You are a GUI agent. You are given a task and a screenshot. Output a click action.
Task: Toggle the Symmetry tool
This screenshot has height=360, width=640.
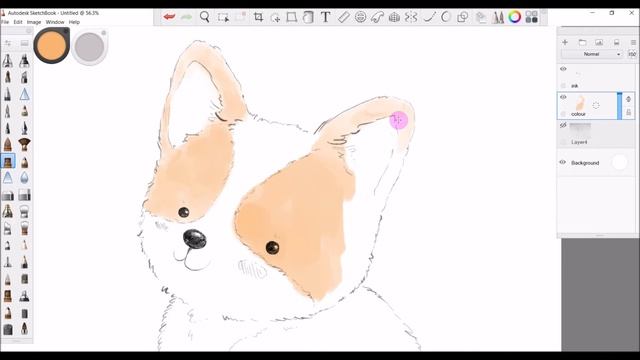pyautogui.click(x=411, y=17)
